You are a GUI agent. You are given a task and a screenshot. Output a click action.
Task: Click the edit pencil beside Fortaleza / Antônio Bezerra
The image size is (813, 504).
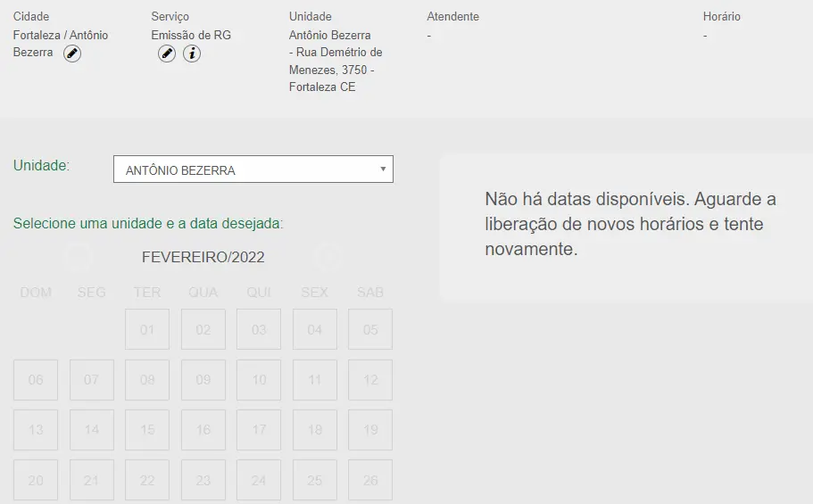(x=72, y=54)
